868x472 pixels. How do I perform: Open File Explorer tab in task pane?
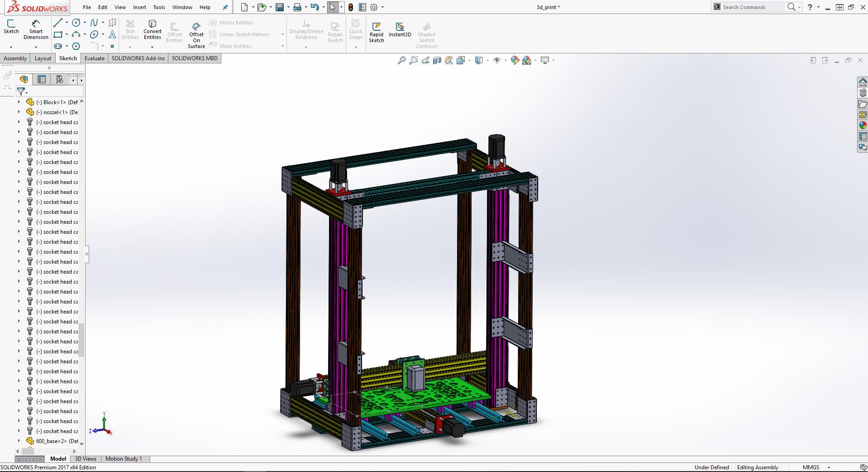click(863, 104)
